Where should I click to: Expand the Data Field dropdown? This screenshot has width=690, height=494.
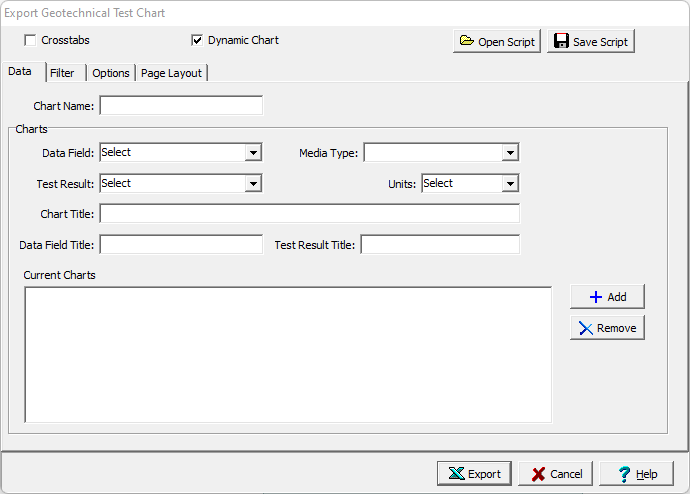click(253, 153)
